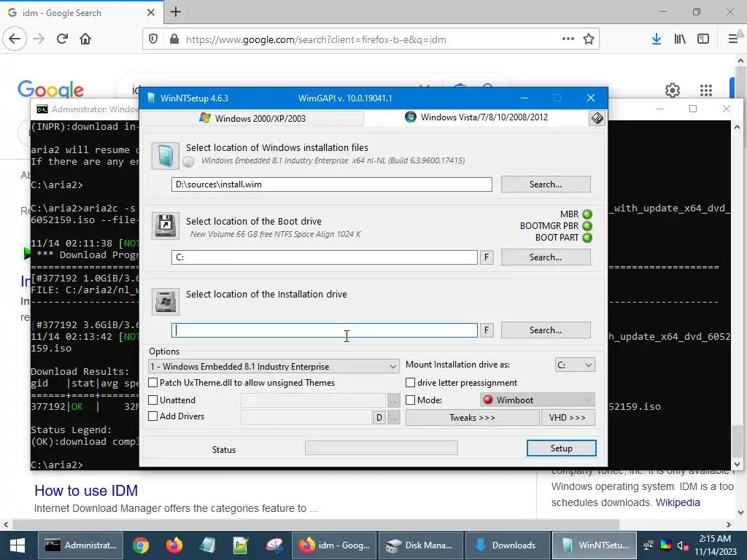Click the install.wim path field
This screenshot has width=747, height=560.
[x=332, y=184]
